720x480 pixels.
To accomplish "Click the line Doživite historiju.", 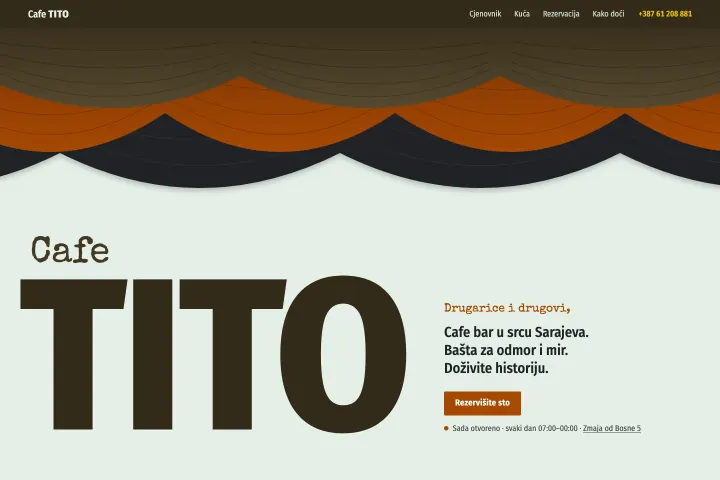I will click(x=496, y=368).
